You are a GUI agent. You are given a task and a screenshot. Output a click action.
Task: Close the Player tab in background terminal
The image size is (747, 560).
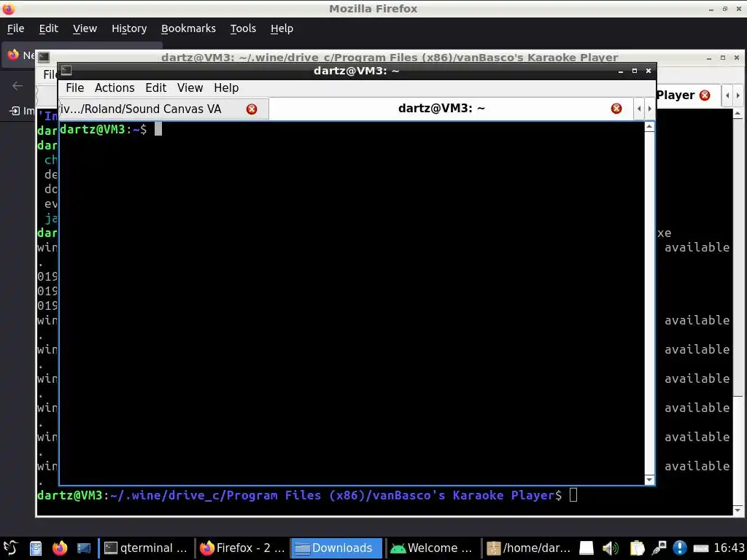tap(705, 96)
